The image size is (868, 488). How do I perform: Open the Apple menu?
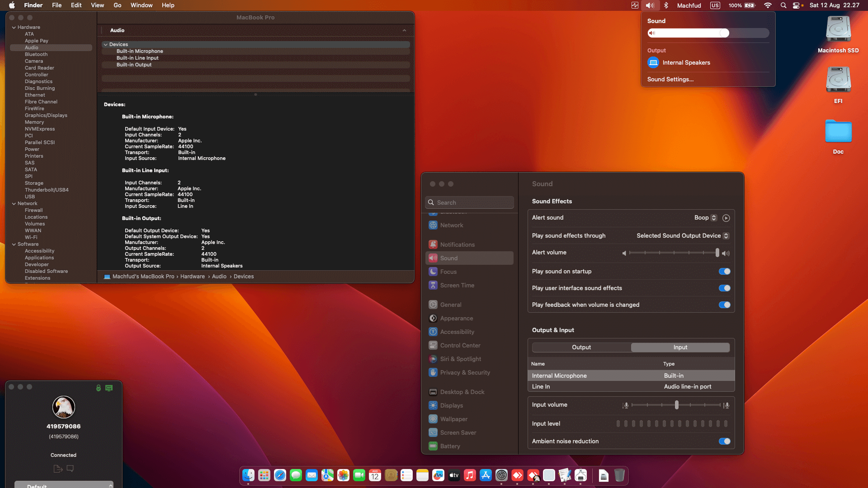pyautogui.click(x=12, y=5)
